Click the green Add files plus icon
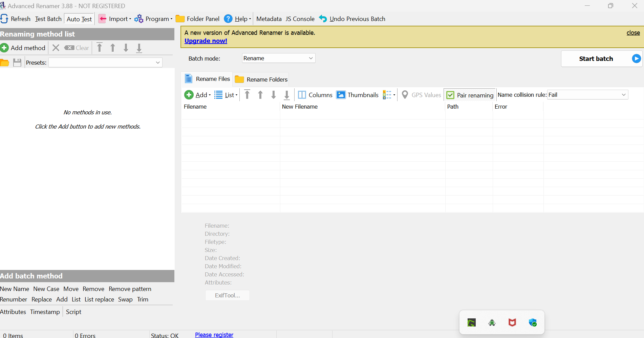Screen dimensions: 644x338 [189, 95]
